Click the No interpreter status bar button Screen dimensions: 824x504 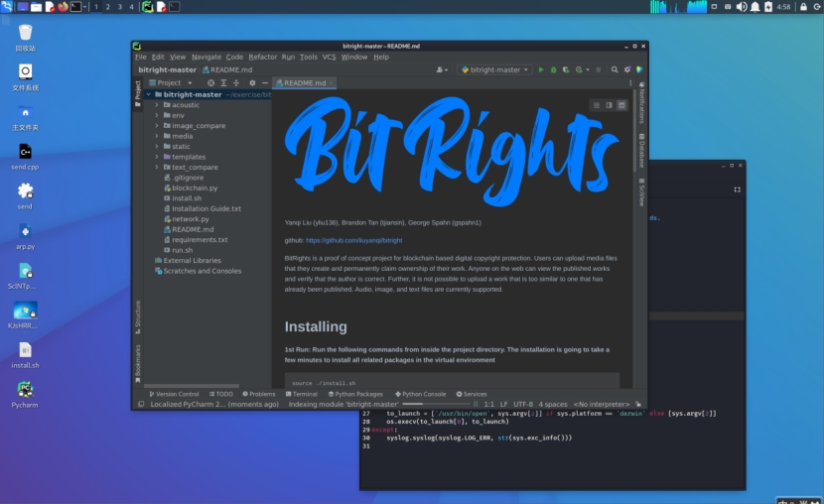(x=602, y=405)
